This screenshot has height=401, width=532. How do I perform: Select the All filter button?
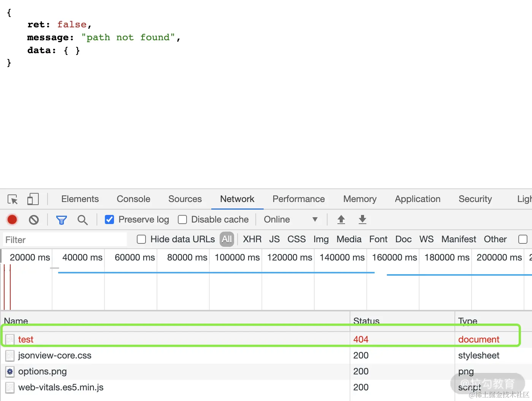pyautogui.click(x=227, y=239)
